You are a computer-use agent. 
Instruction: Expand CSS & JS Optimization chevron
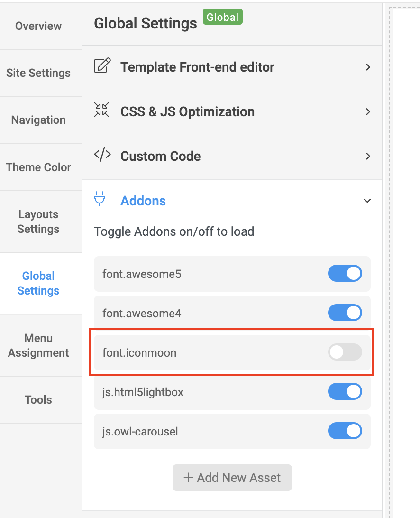368,112
